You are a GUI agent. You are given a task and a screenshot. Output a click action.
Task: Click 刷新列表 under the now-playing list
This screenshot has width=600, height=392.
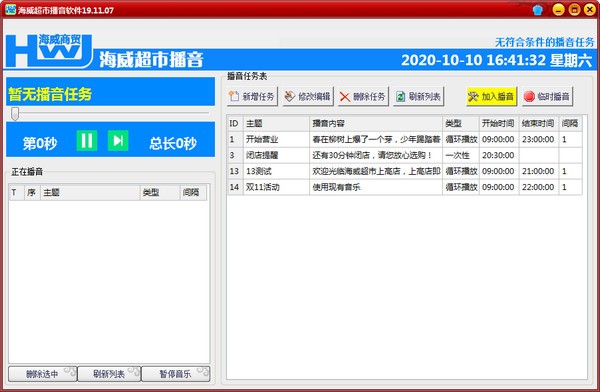[x=109, y=374]
